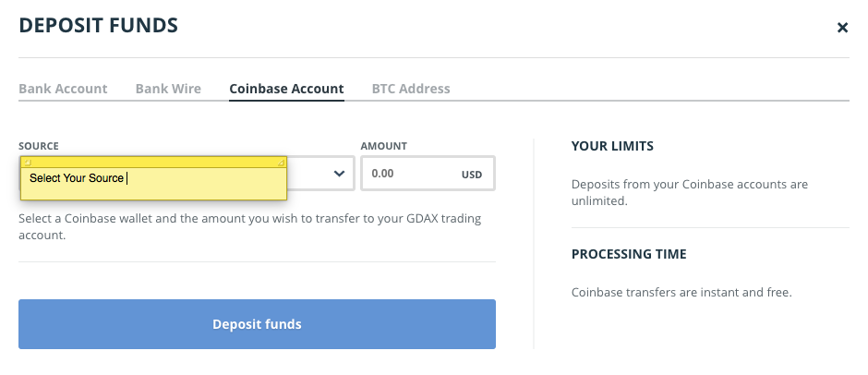The height and width of the screenshot is (375, 868).
Task: Click the AMOUNT field label
Action: 384,146
